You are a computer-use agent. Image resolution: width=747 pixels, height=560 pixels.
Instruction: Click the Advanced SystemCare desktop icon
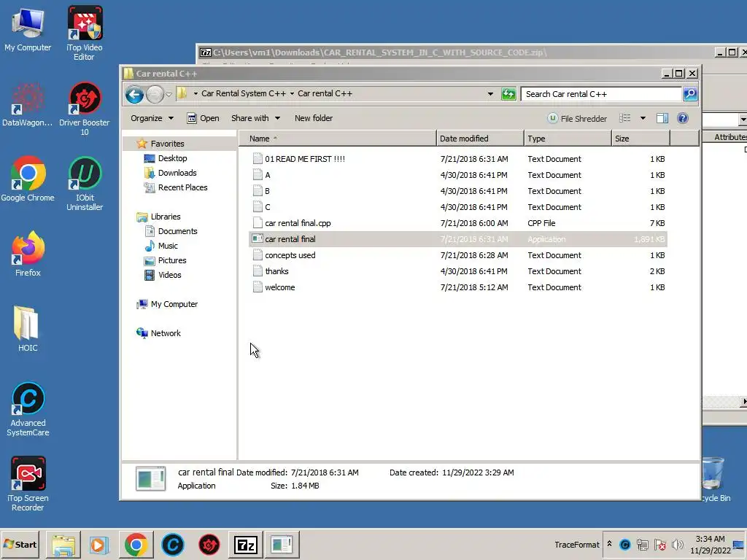click(x=28, y=410)
